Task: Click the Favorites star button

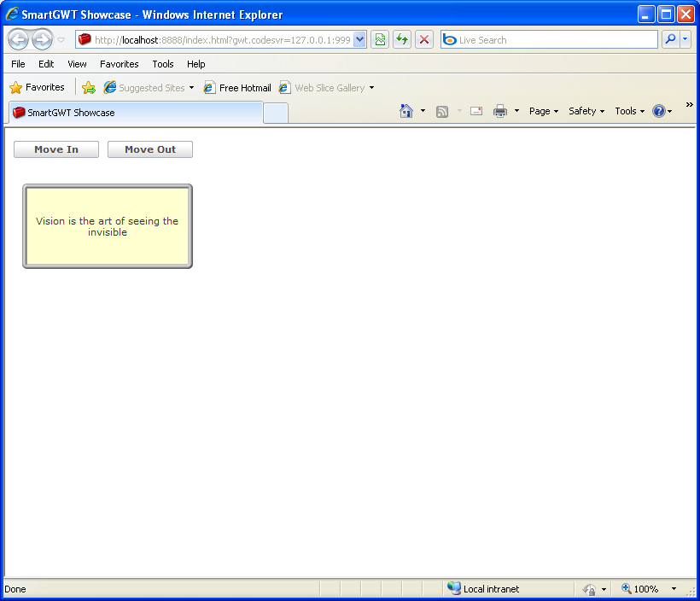Action: (x=37, y=88)
